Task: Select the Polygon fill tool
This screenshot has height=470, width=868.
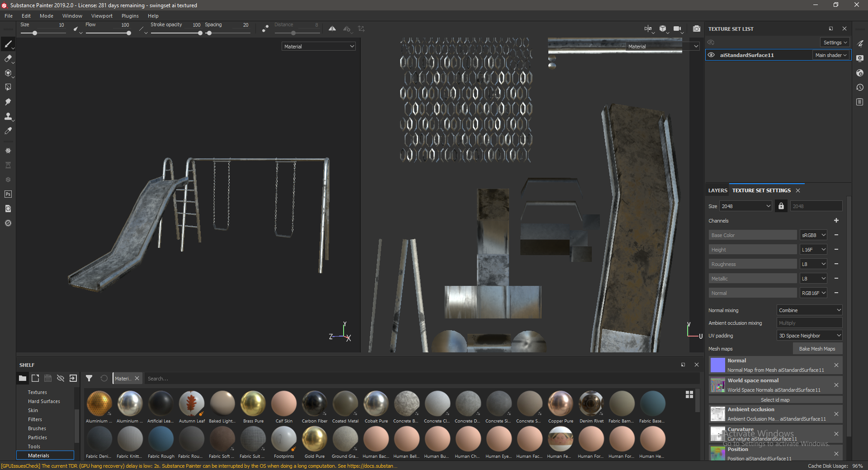Action: click(8, 87)
